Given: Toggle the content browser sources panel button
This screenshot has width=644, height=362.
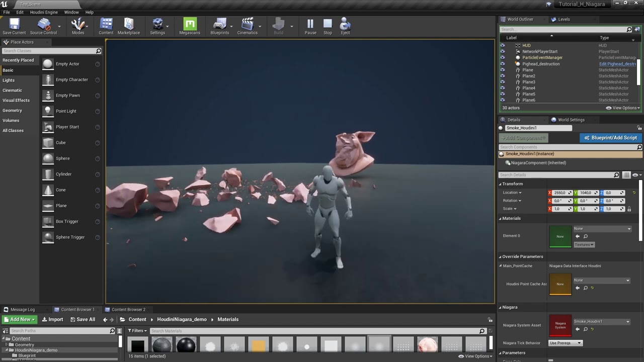Looking at the screenshot, I should tap(6, 331).
